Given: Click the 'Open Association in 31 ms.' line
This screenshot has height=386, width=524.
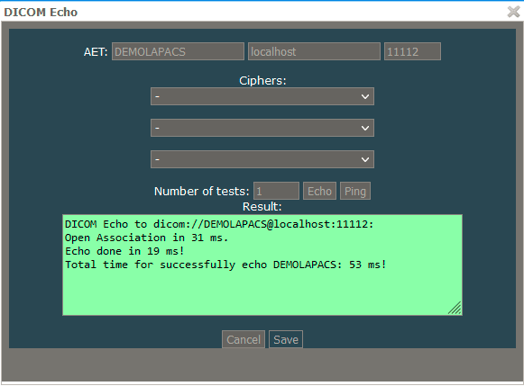Looking at the screenshot, I should tap(146, 238).
